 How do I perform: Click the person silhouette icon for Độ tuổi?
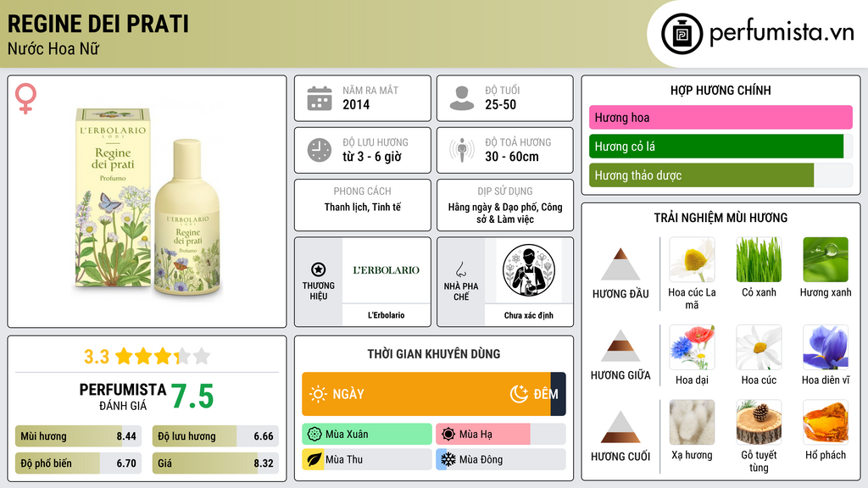coord(462,98)
